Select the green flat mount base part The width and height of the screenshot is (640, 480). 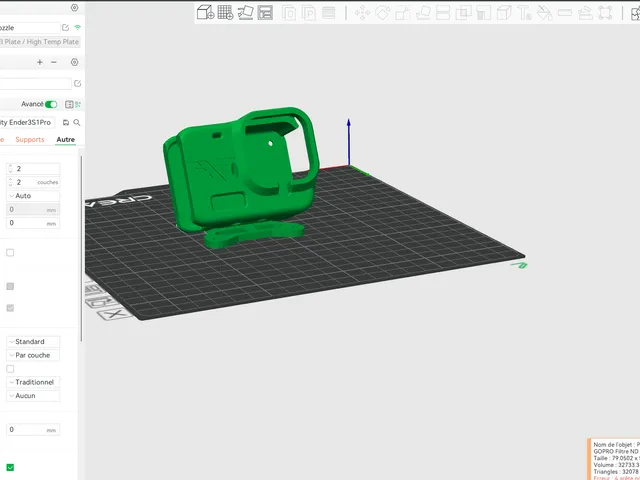253,234
